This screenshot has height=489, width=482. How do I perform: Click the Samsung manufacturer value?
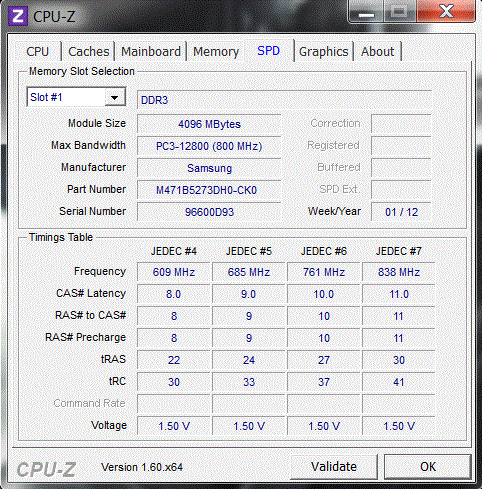pos(209,168)
